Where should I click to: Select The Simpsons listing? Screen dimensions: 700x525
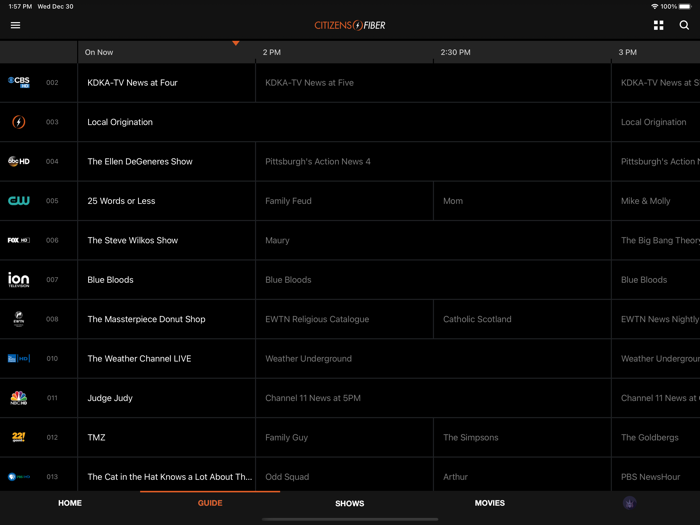(522, 438)
